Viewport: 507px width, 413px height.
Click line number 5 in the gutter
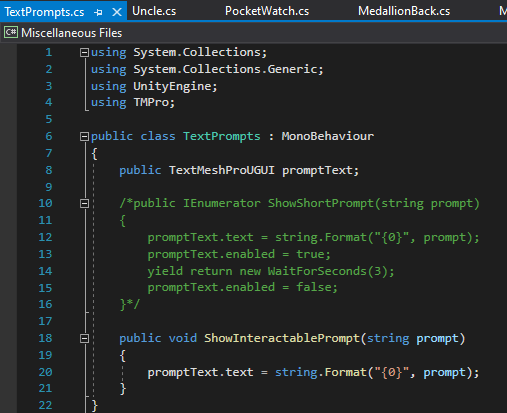click(x=49, y=119)
